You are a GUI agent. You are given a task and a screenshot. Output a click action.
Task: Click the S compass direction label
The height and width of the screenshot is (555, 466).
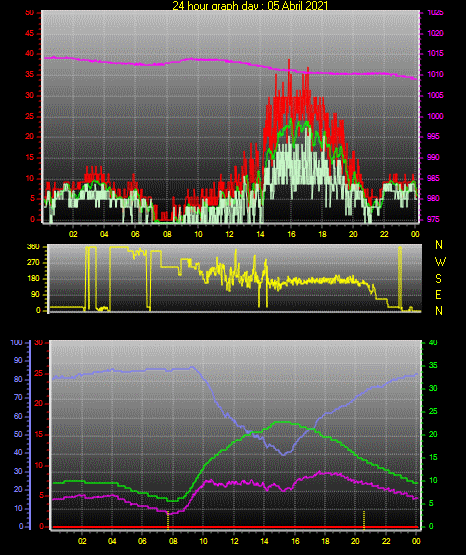(438, 279)
